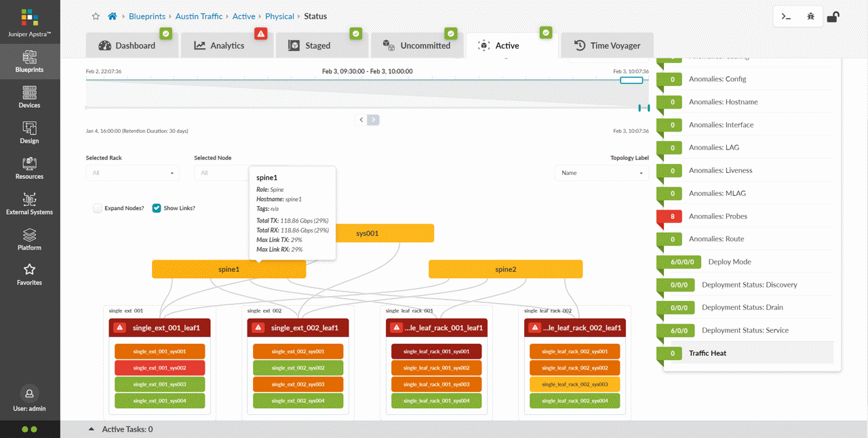Click the terminal console icon button
The width and height of the screenshot is (868, 438).
(x=786, y=17)
